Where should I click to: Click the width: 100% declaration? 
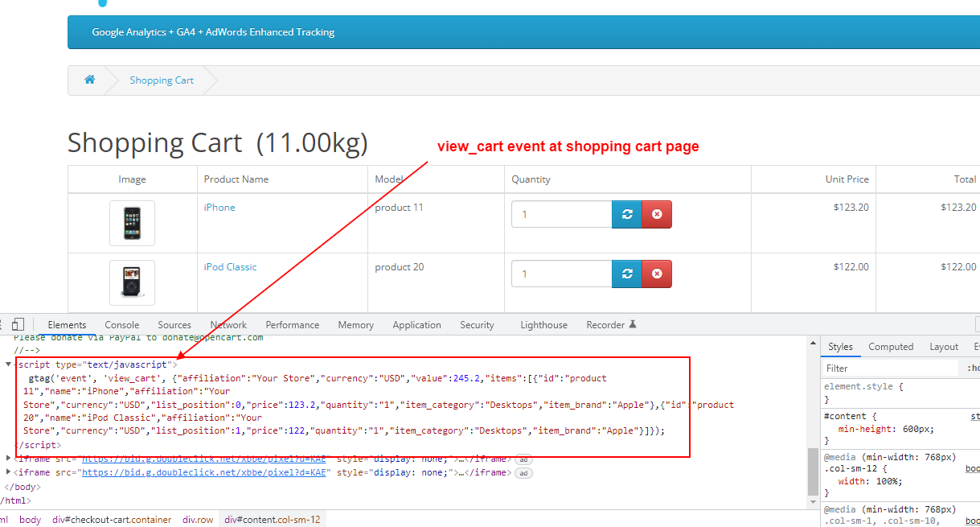pos(870,481)
